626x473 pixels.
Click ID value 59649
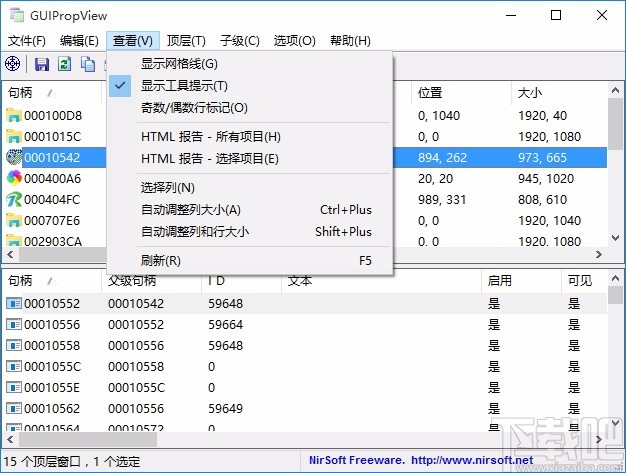click(x=225, y=408)
